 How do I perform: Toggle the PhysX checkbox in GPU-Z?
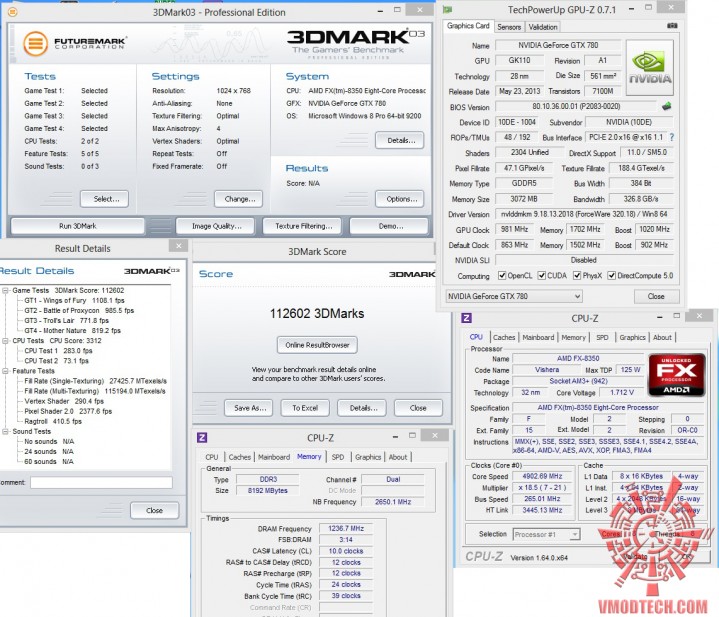577,275
